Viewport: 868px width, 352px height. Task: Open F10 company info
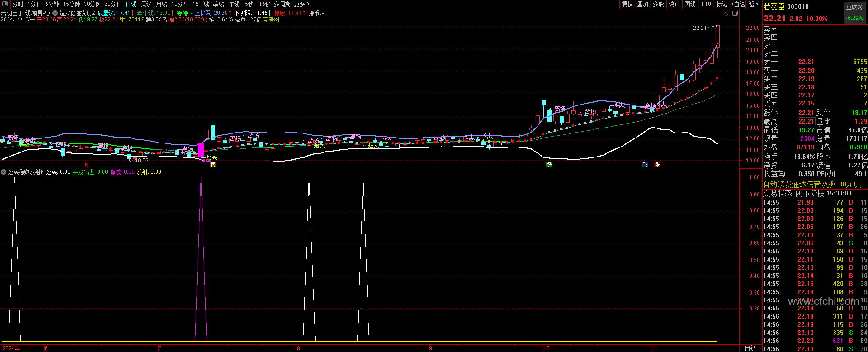[706, 4]
